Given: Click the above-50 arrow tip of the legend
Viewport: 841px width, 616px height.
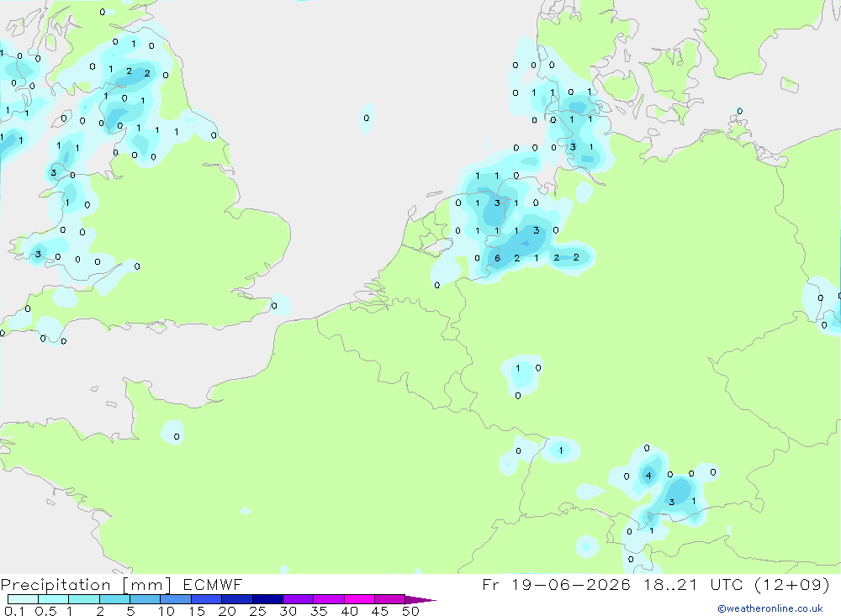Looking at the screenshot, I should click(x=420, y=599).
